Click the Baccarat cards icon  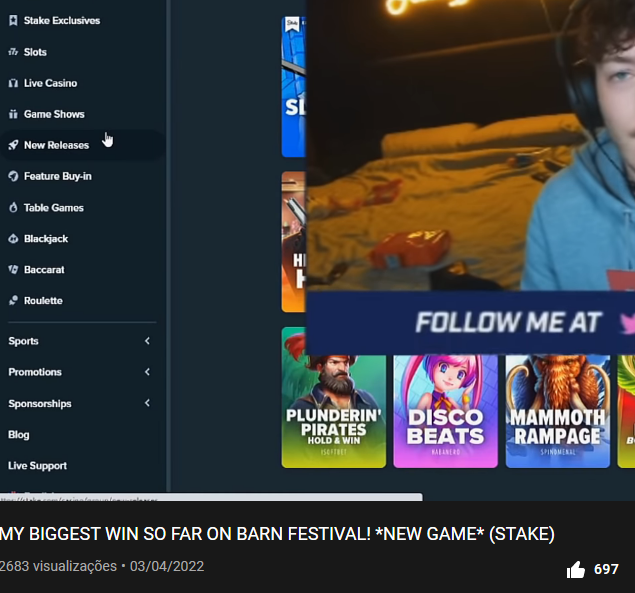point(13,269)
